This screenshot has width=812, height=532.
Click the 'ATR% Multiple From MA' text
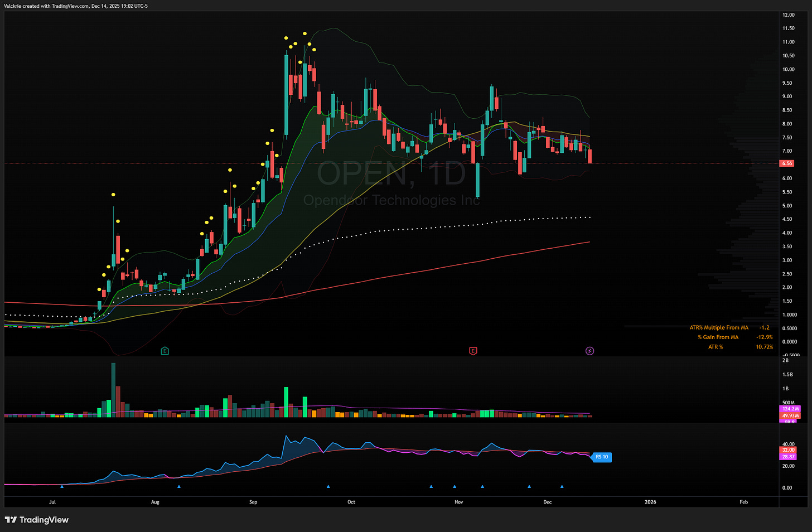(x=719, y=327)
